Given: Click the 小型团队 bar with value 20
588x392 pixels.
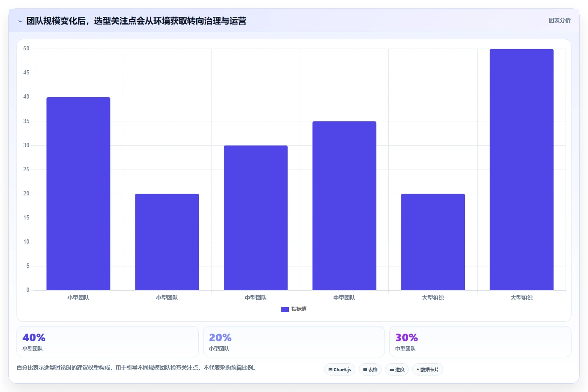Looking at the screenshot, I should [x=167, y=242].
